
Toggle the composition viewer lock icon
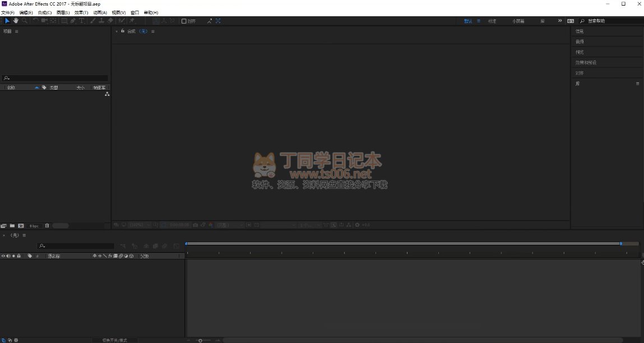click(x=122, y=31)
